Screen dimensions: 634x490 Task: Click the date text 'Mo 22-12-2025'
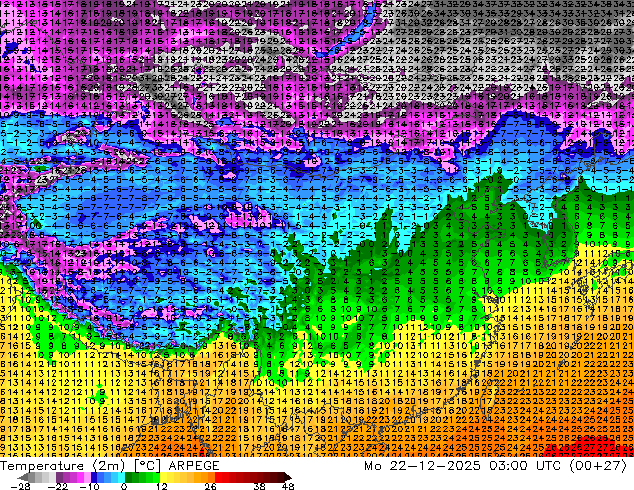point(422,466)
